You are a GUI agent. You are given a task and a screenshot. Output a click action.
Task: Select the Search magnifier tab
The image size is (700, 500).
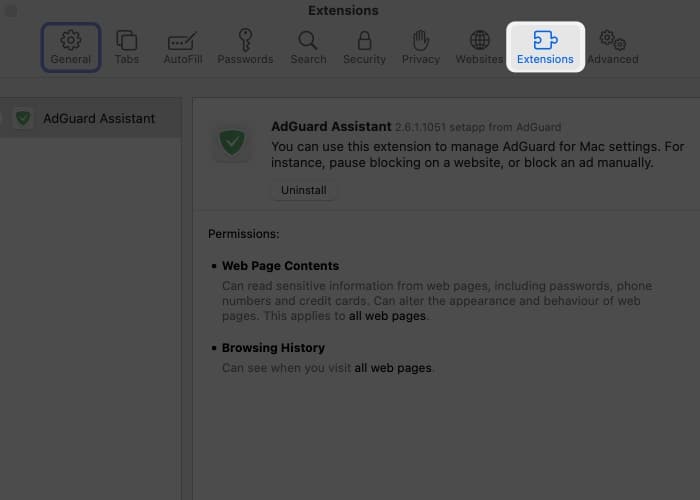click(308, 47)
